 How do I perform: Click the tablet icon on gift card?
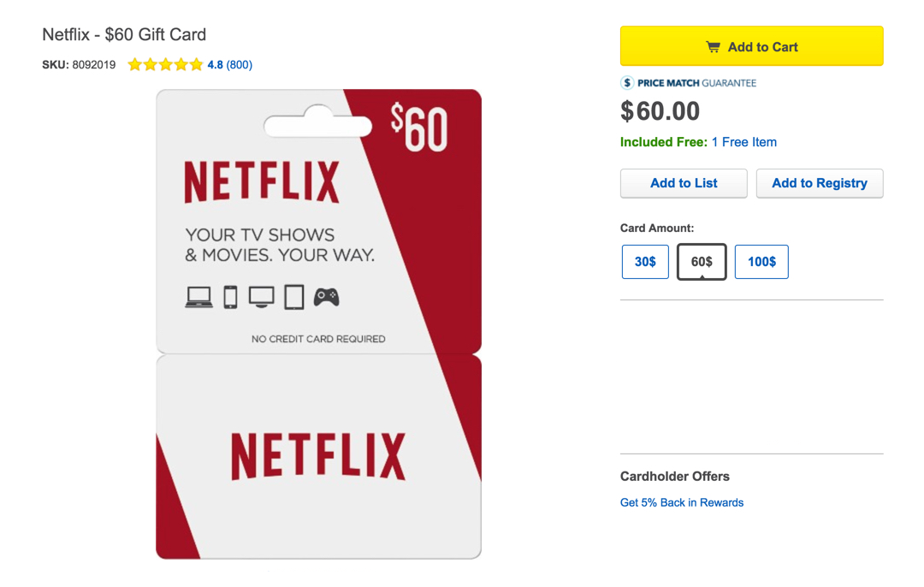(293, 297)
